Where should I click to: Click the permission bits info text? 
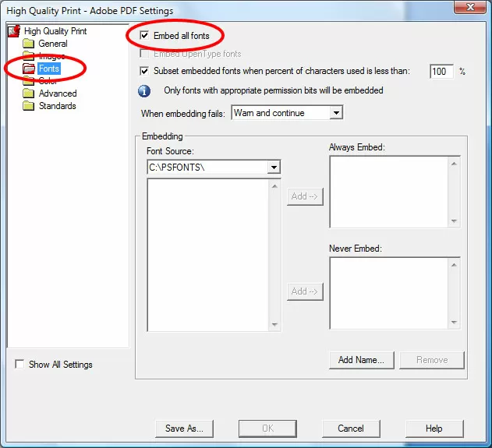[274, 90]
